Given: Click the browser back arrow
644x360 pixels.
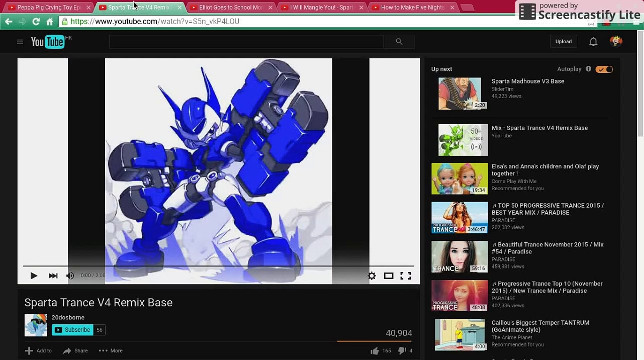Looking at the screenshot, I should 9,21.
